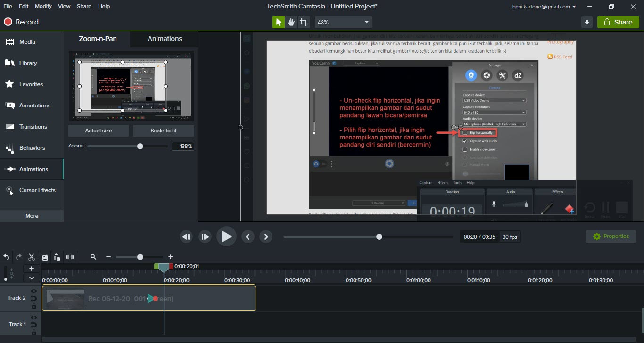Open the Media bin panel
The width and height of the screenshot is (644, 343).
click(32, 42)
